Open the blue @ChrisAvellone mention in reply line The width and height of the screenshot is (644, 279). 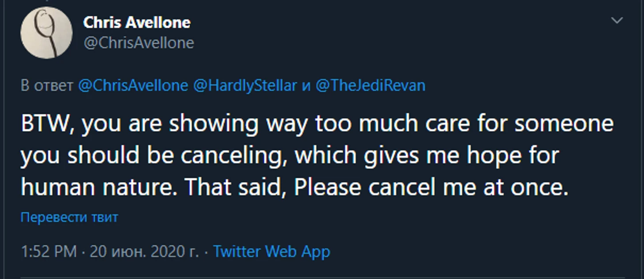point(133,85)
